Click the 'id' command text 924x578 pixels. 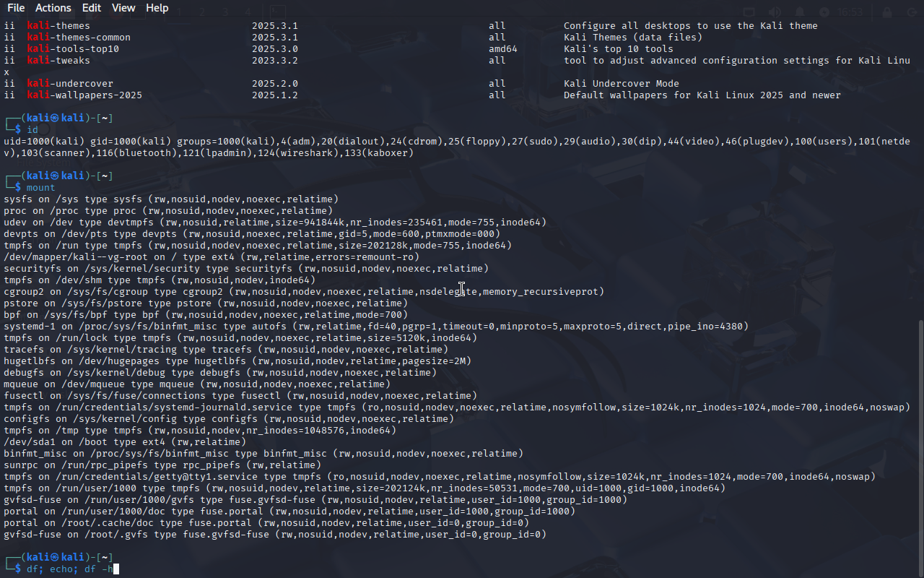(x=32, y=130)
